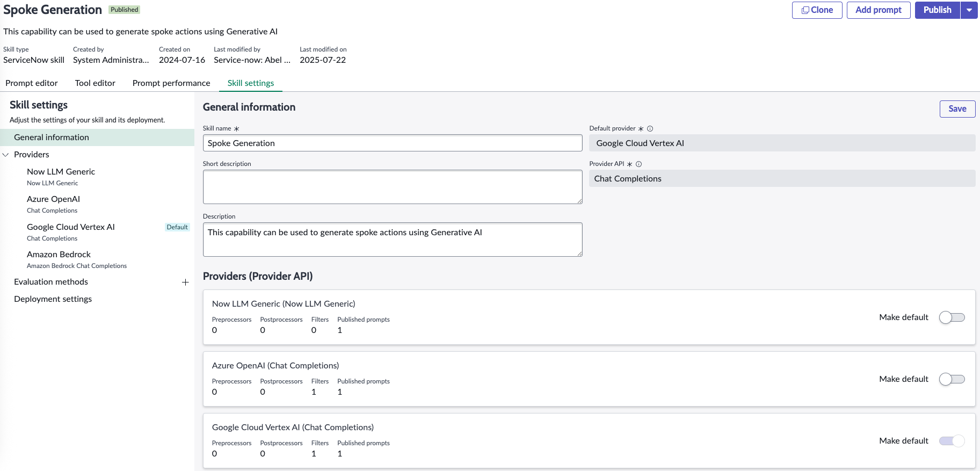This screenshot has width=980, height=471.
Task: Click the Providers (Provider API) heading
Action: [x=258, y=276]
